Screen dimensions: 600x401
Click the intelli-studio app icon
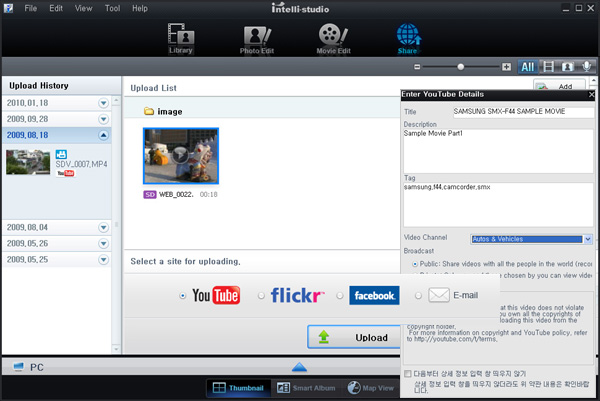click(x=8, y=8)
